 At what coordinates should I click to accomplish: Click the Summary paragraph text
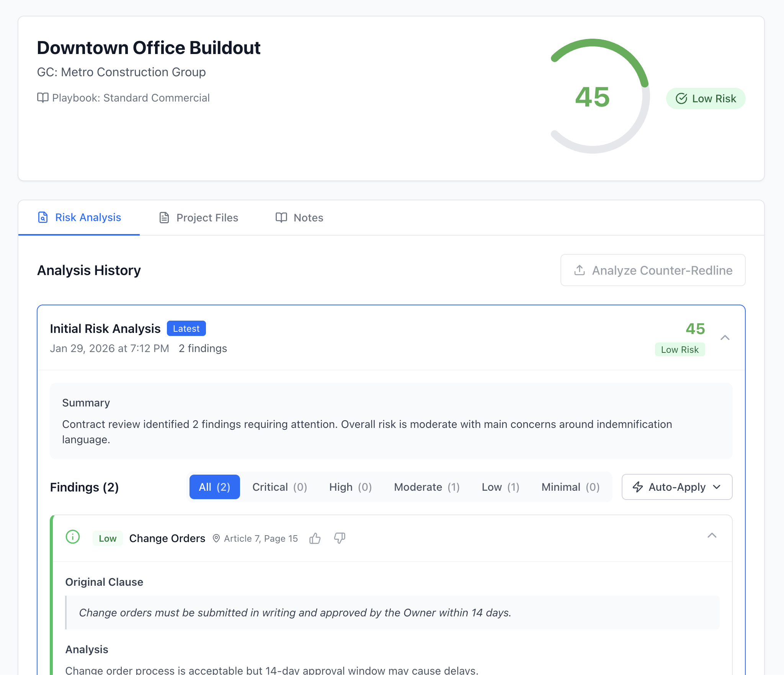coord(367,432)
